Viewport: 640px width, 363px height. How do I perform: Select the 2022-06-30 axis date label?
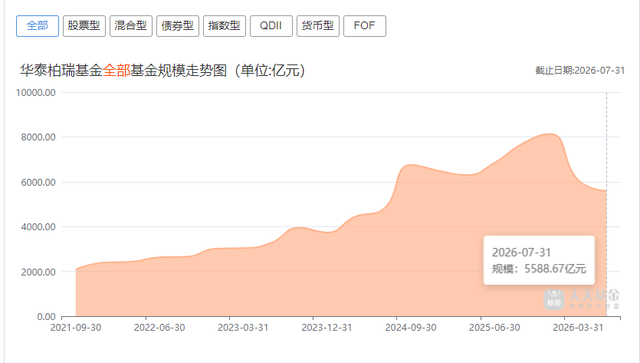160,328
